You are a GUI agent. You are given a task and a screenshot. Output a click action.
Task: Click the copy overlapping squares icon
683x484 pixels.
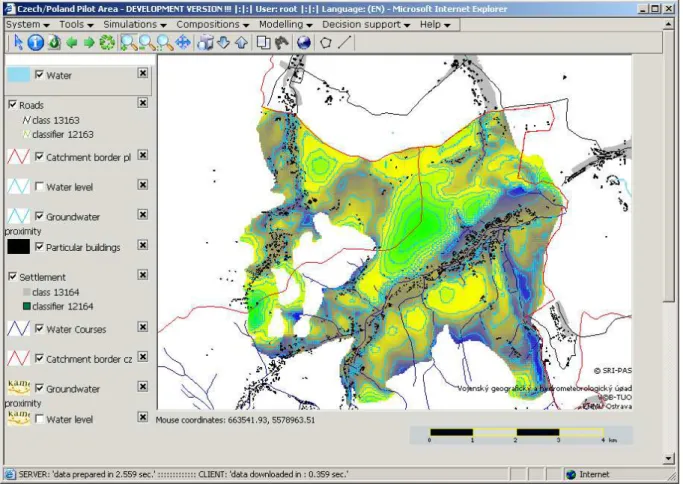click(x=263, y=42)
